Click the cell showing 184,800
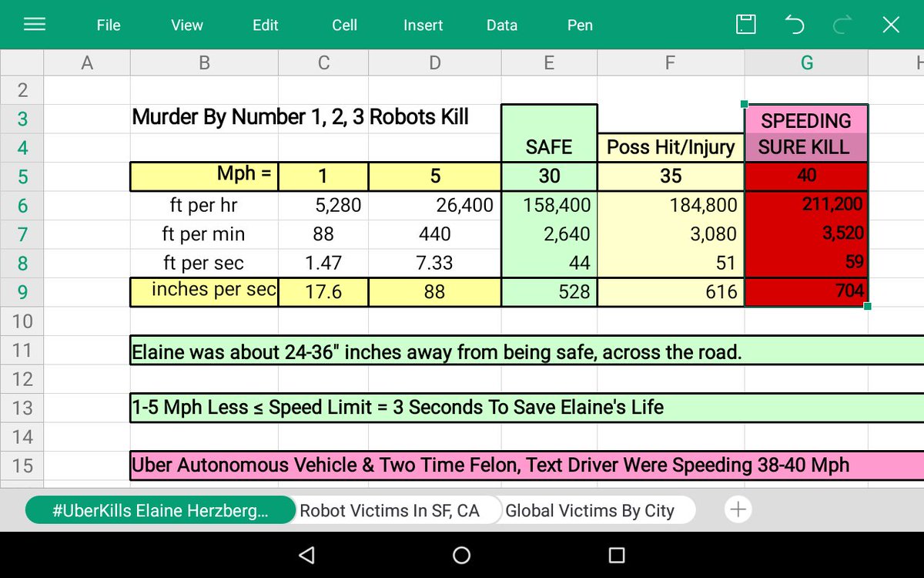924x578 pixels. [x=671, y=205]
